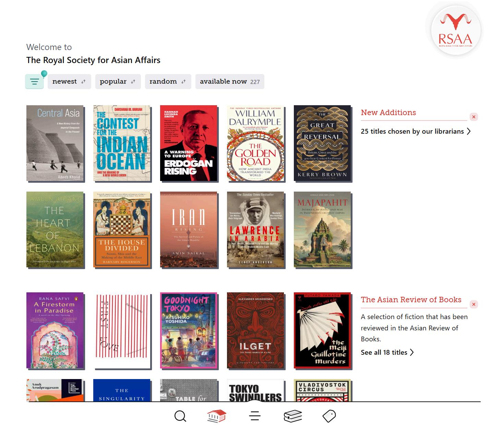
Task: Click the RSAA logo
Action: point(456,31)
